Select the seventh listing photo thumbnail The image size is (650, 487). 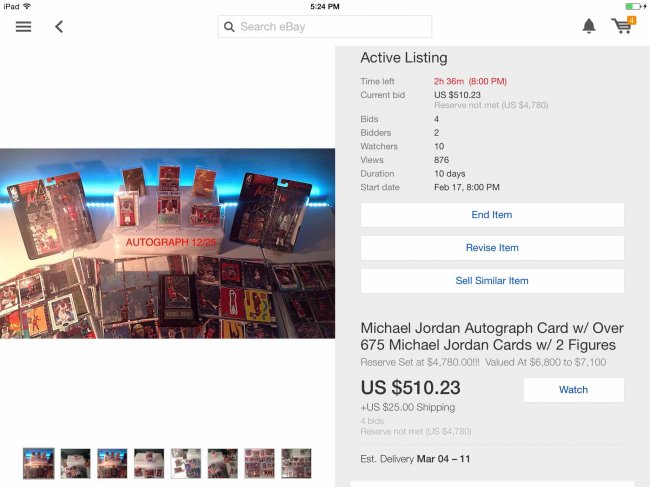click(260, 463)
